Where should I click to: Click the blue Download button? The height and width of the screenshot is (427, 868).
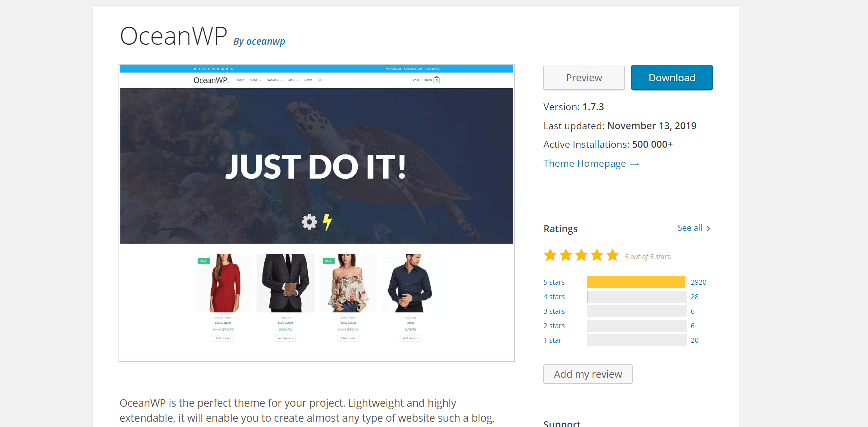point(672,78)
